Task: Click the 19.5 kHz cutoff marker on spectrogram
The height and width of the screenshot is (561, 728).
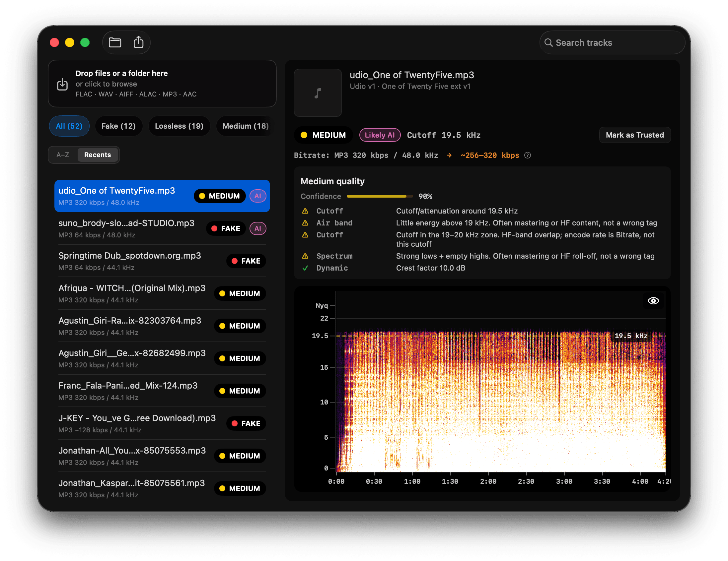Action: click(631, 336)
